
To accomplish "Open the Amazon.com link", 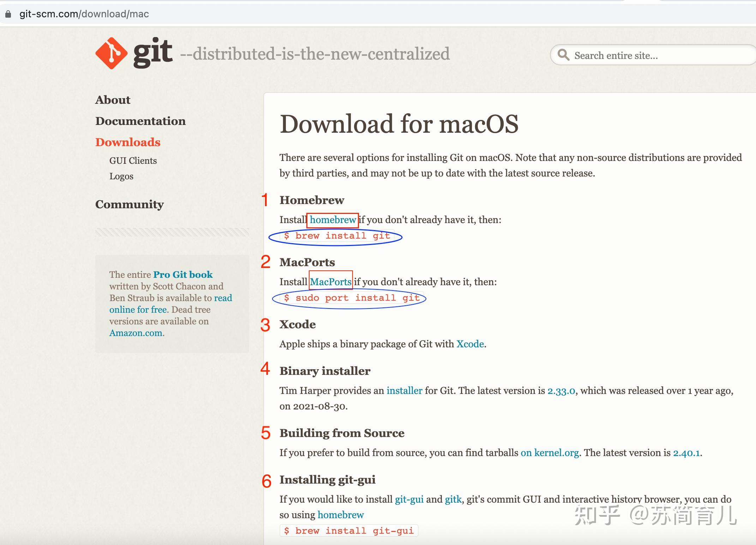I will point(136,333).
